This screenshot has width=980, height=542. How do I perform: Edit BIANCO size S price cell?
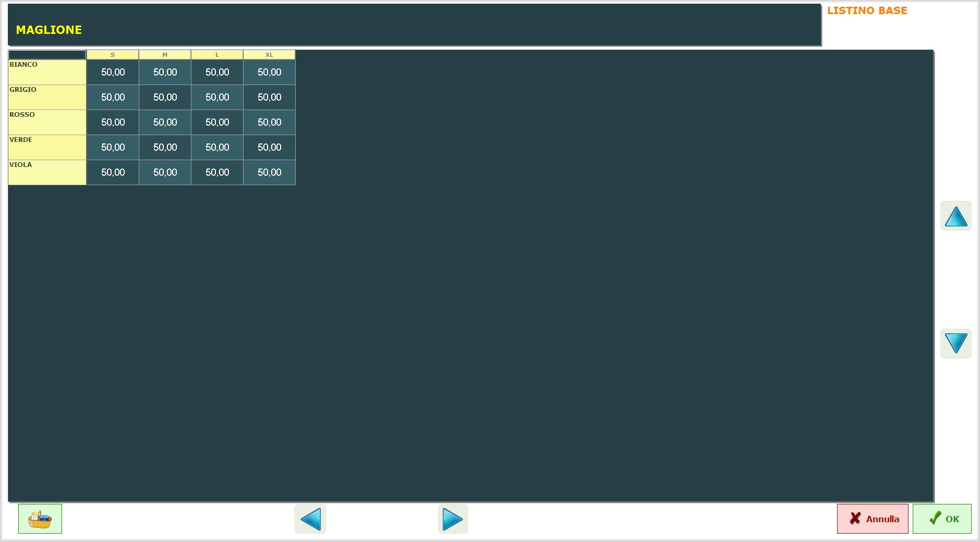113,72
